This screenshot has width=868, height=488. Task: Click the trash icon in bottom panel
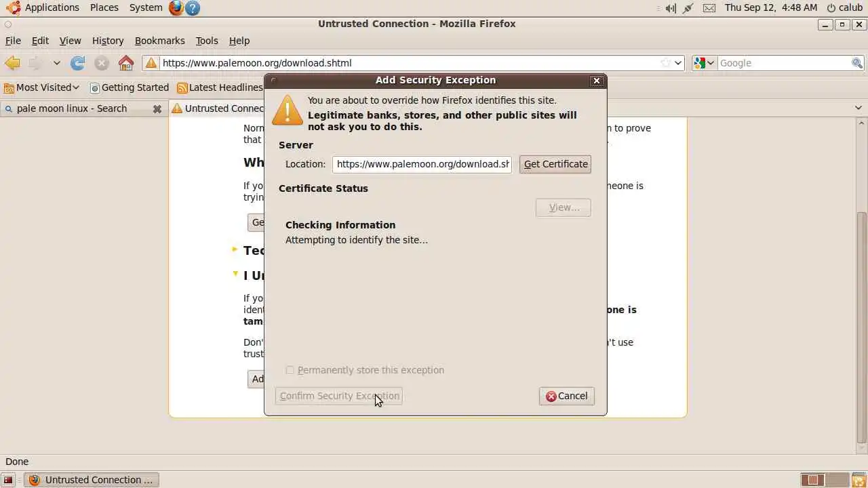click(859, 480)
